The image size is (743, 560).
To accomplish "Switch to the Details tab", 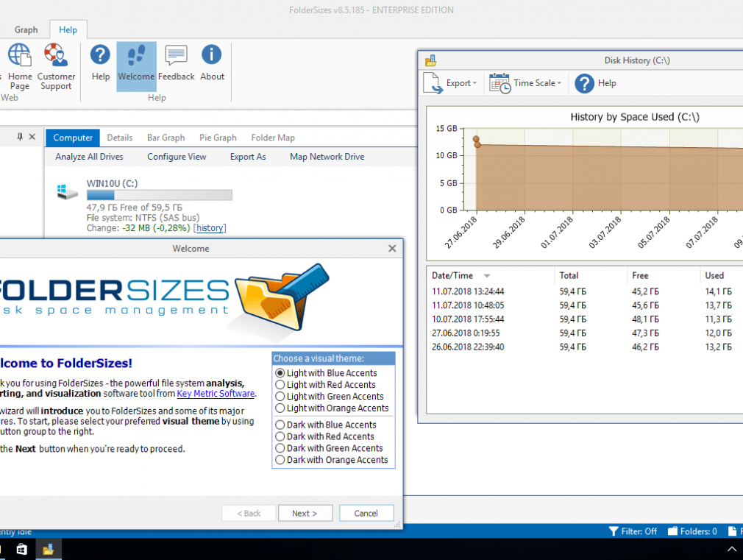I will (119, 138).
